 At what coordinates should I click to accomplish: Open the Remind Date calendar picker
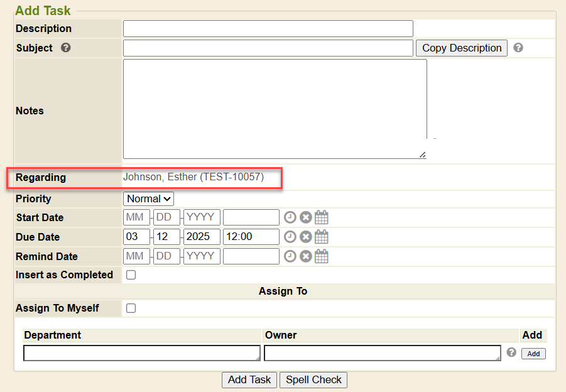pyautogui.click(x=322, y=256)
